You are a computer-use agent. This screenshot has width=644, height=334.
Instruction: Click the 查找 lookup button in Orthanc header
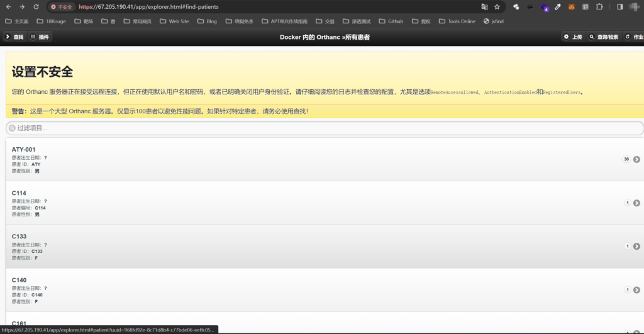click(14, 37)
